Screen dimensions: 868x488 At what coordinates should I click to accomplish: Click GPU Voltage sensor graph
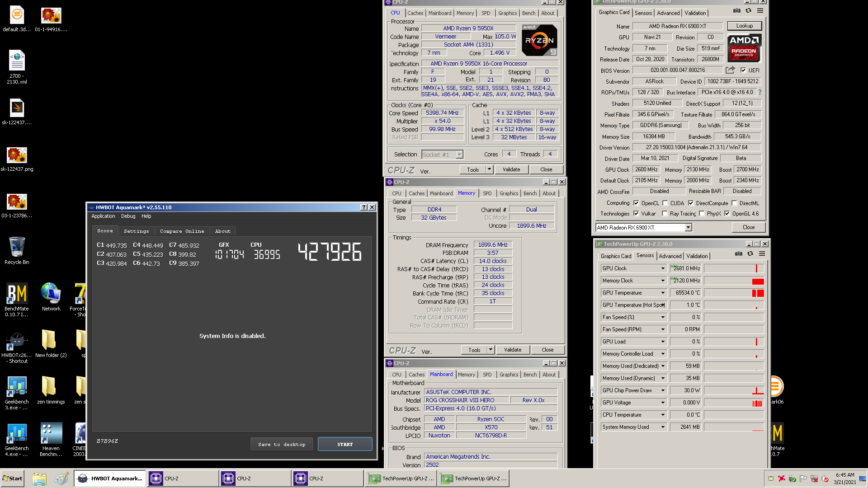tap(734, 403)
